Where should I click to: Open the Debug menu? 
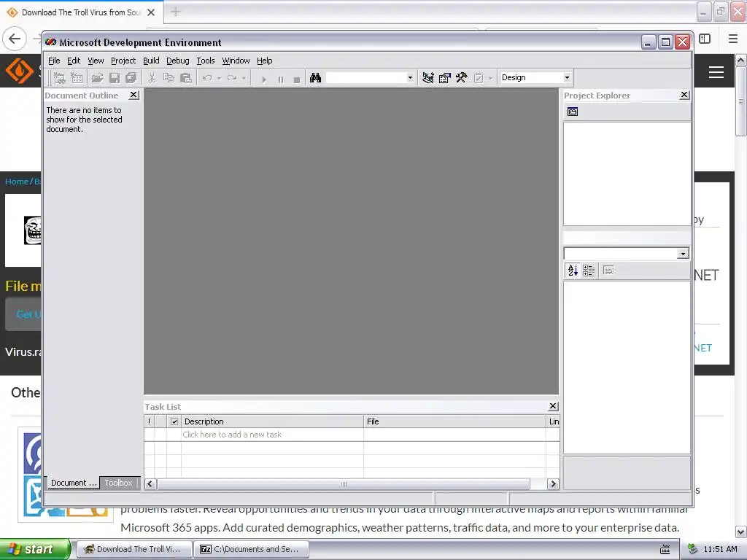point(178,61)
